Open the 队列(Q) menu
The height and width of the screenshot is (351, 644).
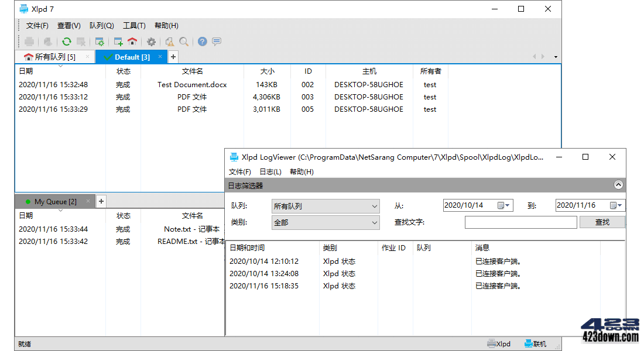pos(101,25)
